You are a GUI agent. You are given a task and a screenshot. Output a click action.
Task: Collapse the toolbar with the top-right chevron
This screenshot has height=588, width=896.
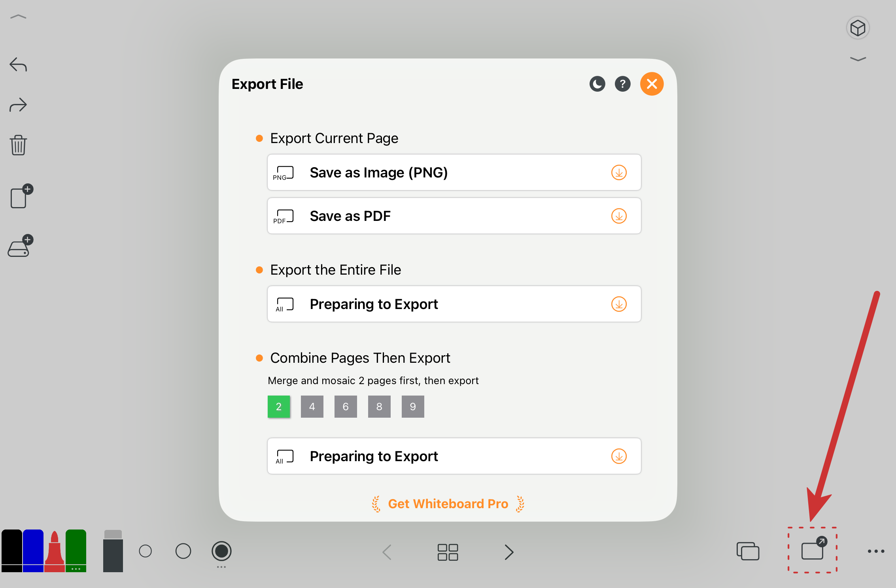[857, 58]
